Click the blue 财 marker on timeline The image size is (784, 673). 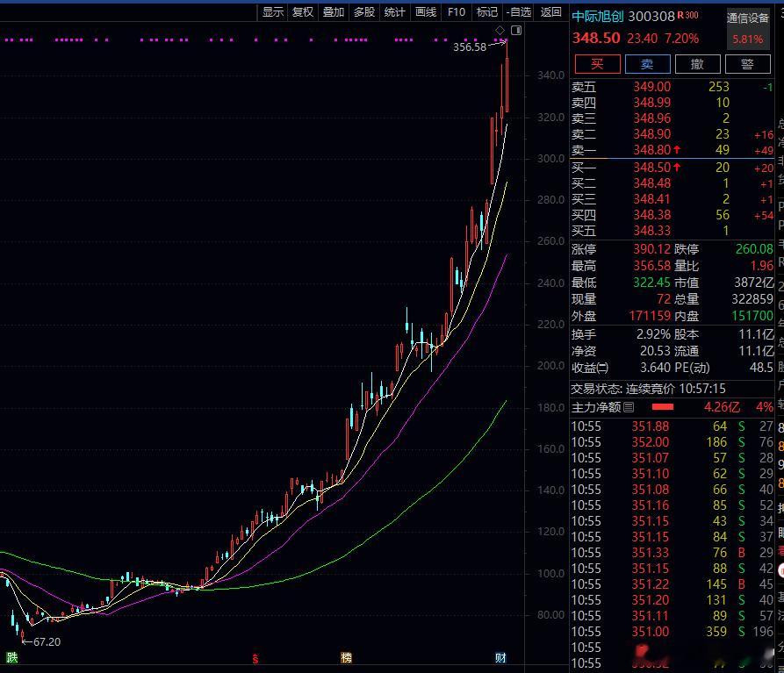500,657
